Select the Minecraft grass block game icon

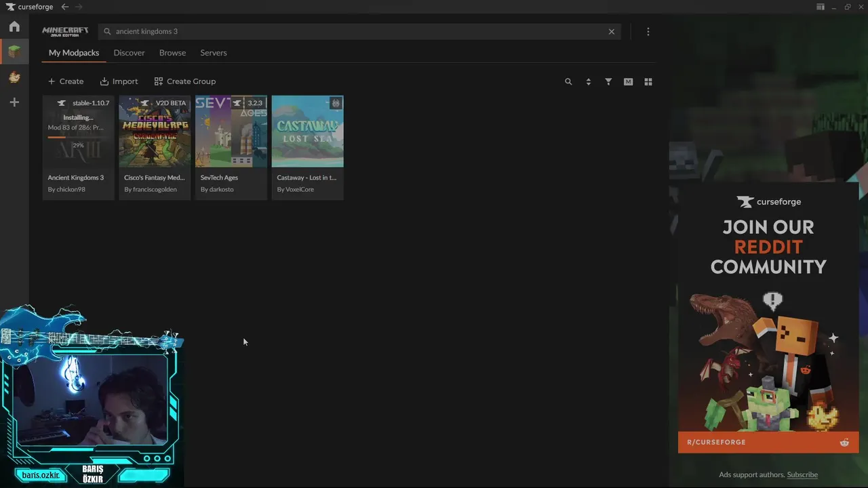click(14, 52)
